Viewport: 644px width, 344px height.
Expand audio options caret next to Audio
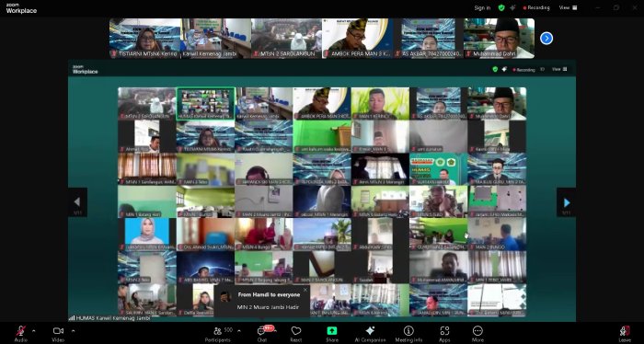pos(34,330)
